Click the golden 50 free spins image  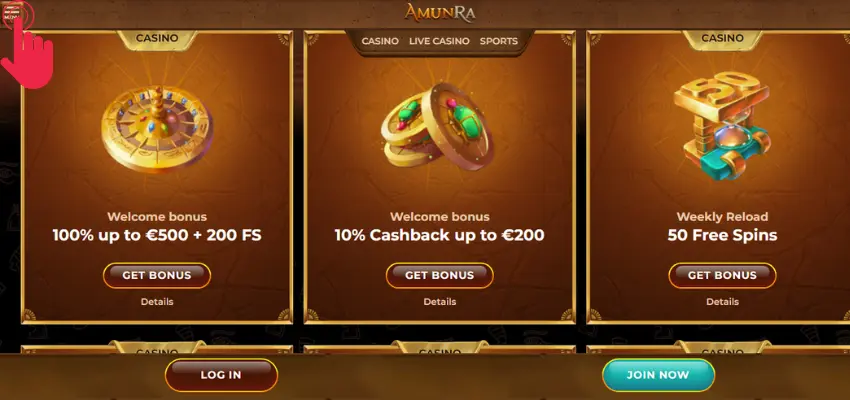pos(722,125)
